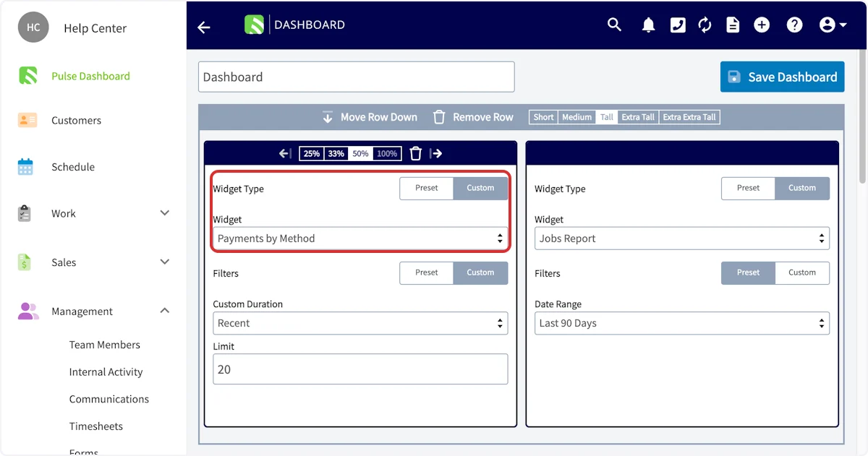Click the back arrow in the header
868x456 pixels.
[204, 27]
